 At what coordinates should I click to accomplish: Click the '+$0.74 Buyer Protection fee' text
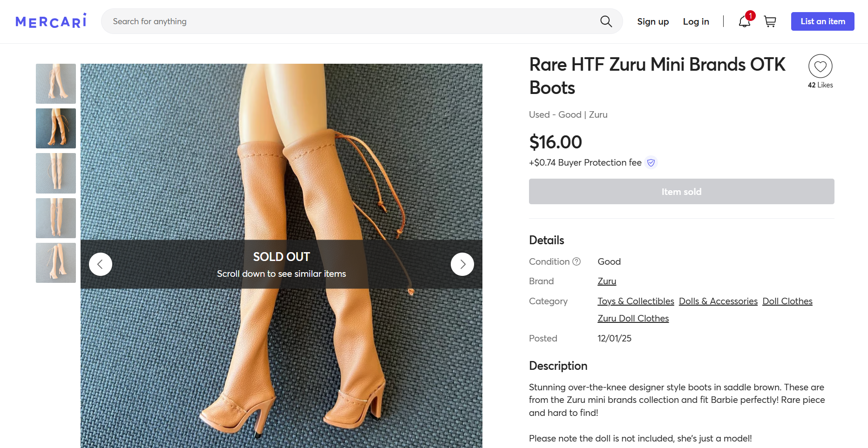point(585,163)
